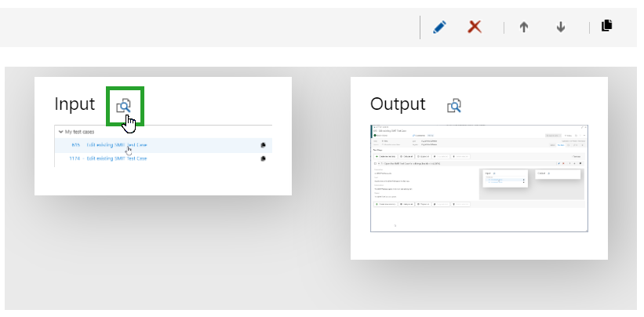This screenshot has width=644, height=317.
Task: Click top Create new test step button in Output screenshot
Action: [x=384, y=156]
